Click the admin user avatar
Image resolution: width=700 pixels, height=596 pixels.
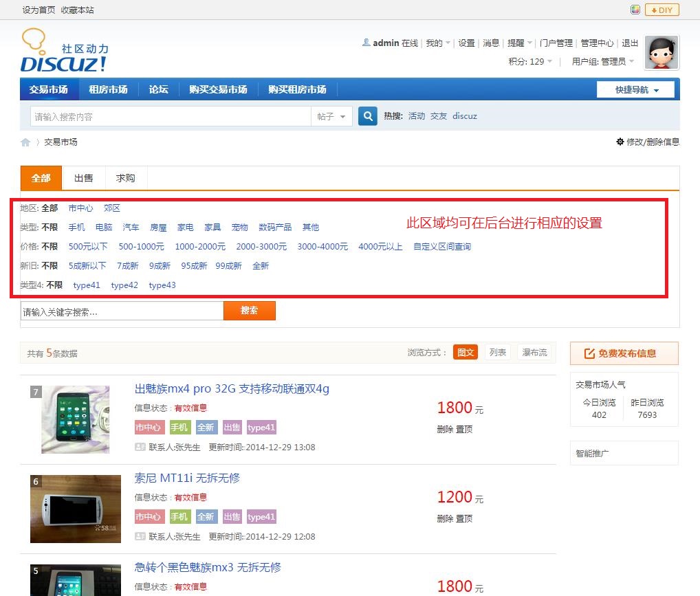coord(661,53)
